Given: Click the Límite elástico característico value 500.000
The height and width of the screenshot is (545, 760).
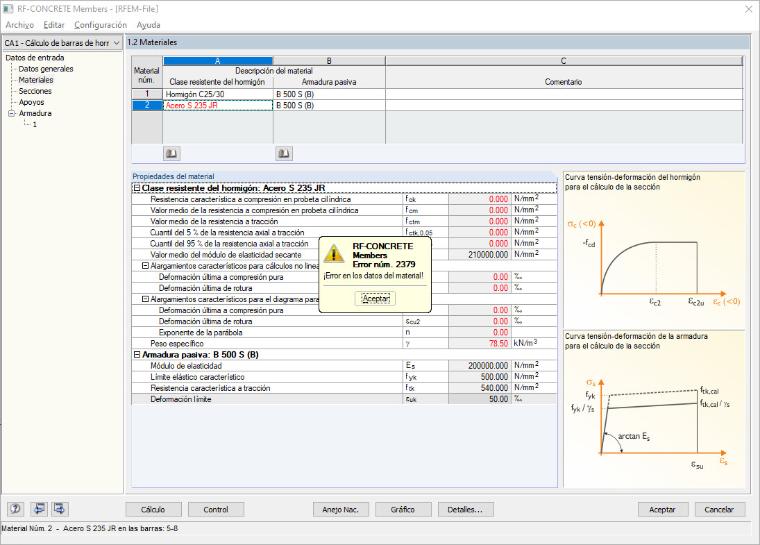Looking at the screenshot, I should point(480,377).
